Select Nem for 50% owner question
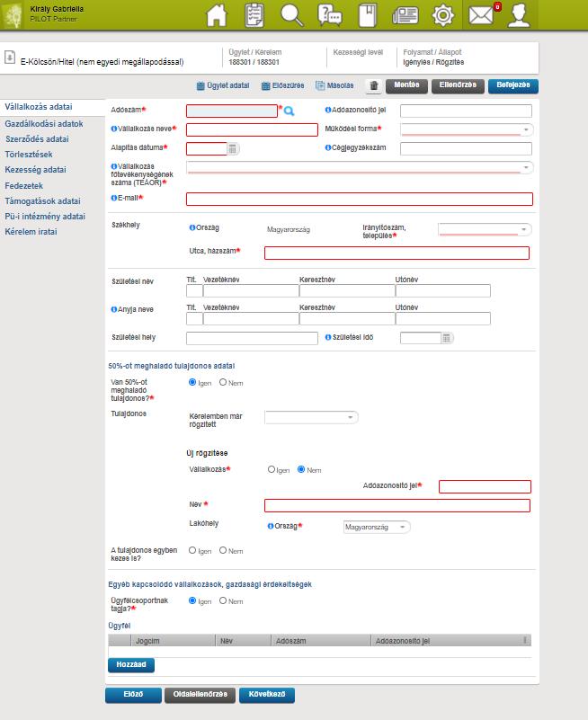The height and width of the screenshot is (720, 588). point(223,382)
